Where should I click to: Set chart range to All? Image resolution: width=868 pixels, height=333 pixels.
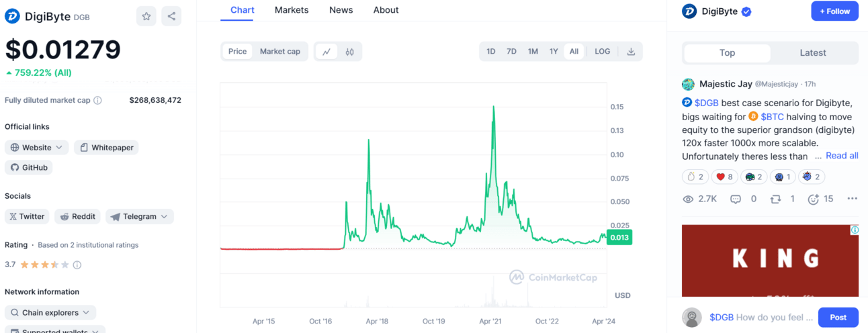574,52
